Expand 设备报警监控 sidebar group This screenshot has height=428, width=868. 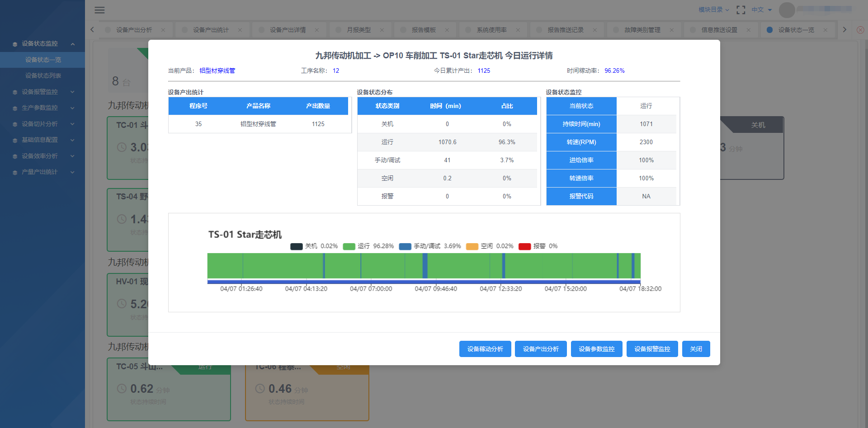pos(42,92)
